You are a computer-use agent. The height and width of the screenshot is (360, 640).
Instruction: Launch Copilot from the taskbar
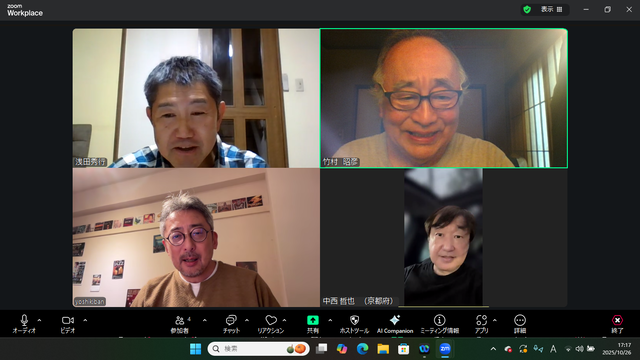342,349
